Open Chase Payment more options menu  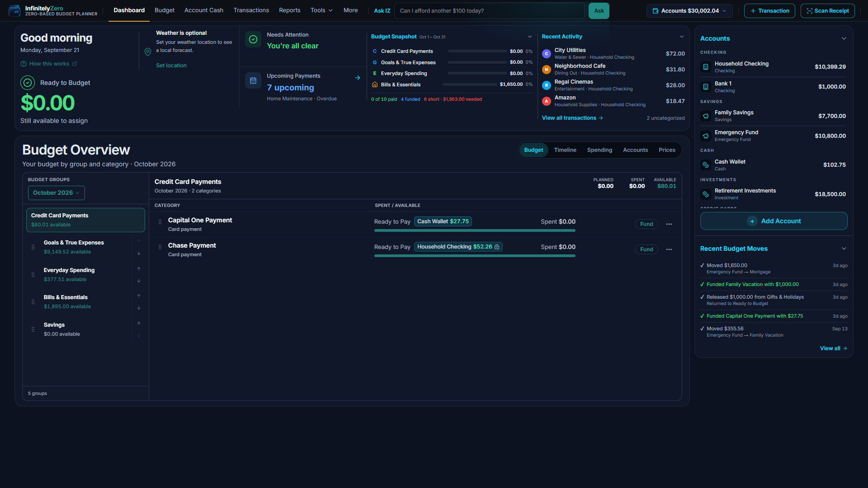pyautogui.click(x=669, y=249)
